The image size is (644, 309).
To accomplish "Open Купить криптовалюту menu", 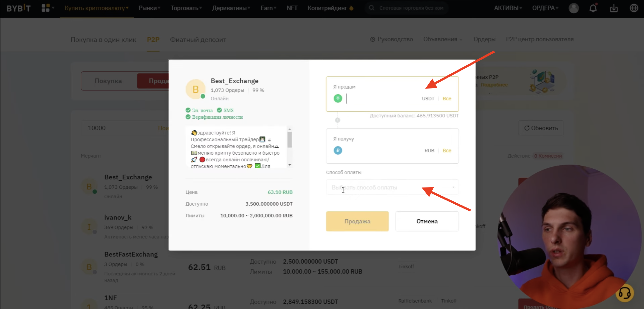I will (96, 8).
